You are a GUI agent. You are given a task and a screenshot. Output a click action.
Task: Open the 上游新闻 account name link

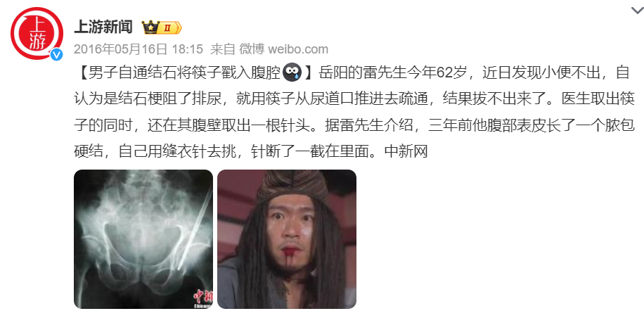point(103,27)
